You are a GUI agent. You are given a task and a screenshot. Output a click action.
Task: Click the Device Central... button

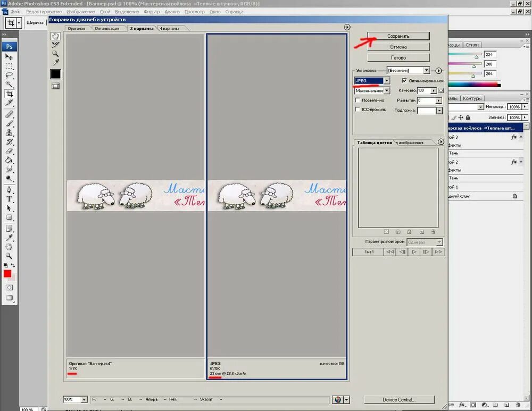399,400
